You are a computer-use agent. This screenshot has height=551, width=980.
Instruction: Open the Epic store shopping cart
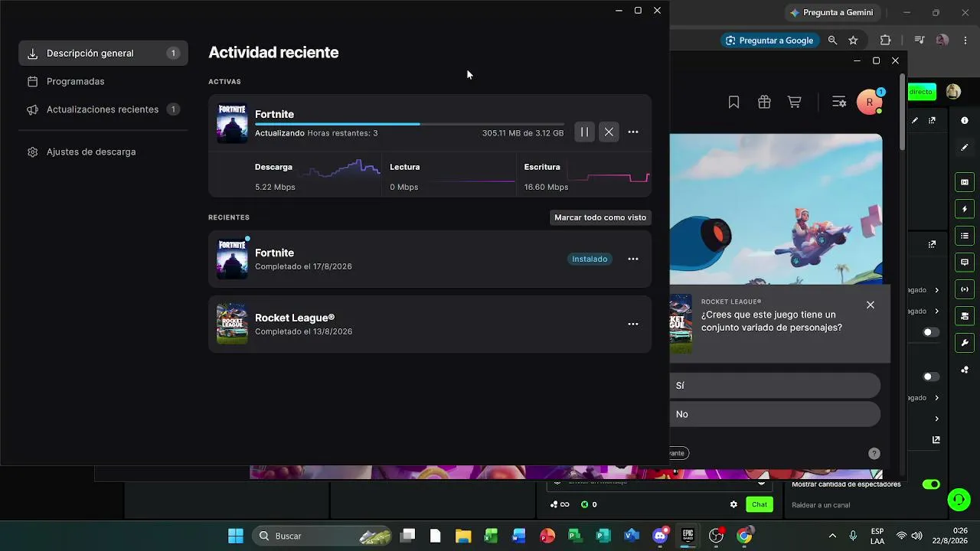tap(795, 103)
